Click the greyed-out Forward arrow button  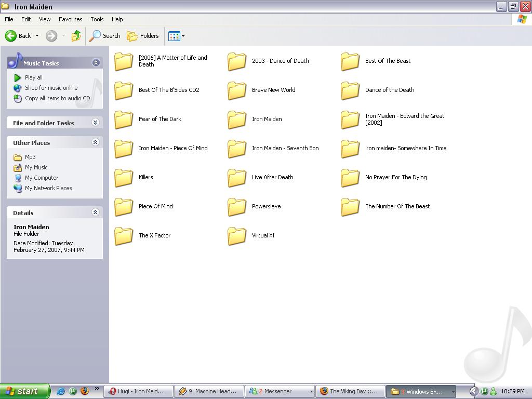click(51, 36)
